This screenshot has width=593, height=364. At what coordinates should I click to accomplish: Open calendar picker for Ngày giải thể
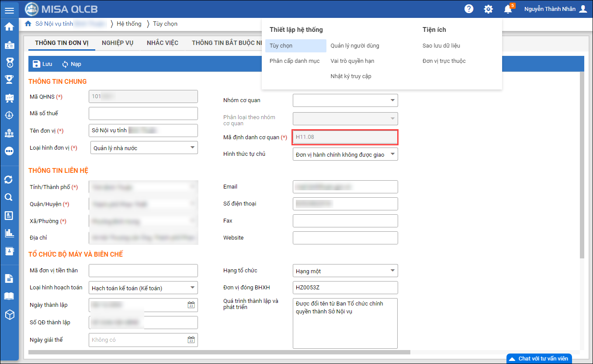191,340
